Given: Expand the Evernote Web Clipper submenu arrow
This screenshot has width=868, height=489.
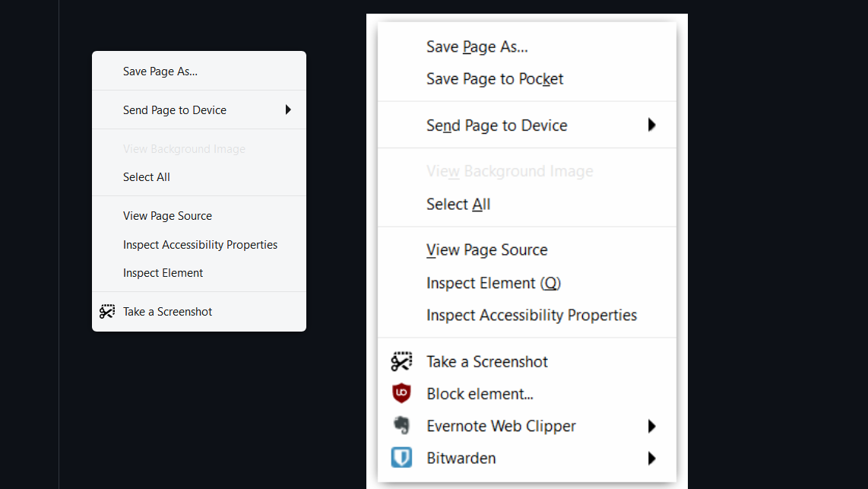Looking at the screenshot, I should coord(651,426).
